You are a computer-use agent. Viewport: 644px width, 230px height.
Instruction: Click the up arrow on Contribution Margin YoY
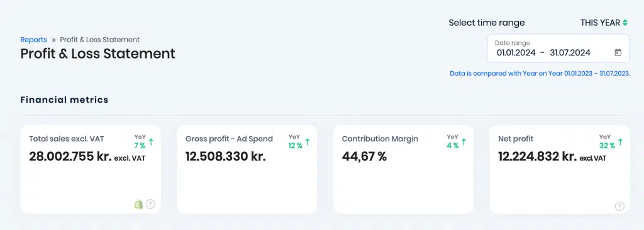pos(464,142)
